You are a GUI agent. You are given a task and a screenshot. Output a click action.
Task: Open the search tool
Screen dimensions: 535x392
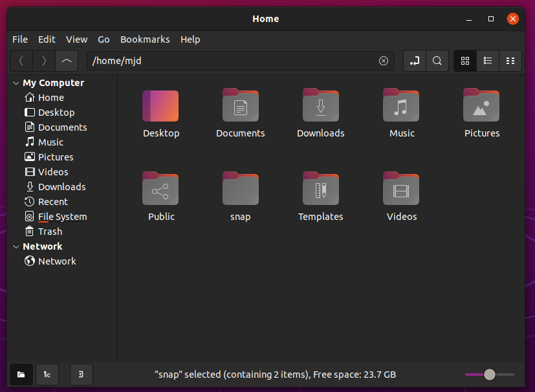click(437, 61)
